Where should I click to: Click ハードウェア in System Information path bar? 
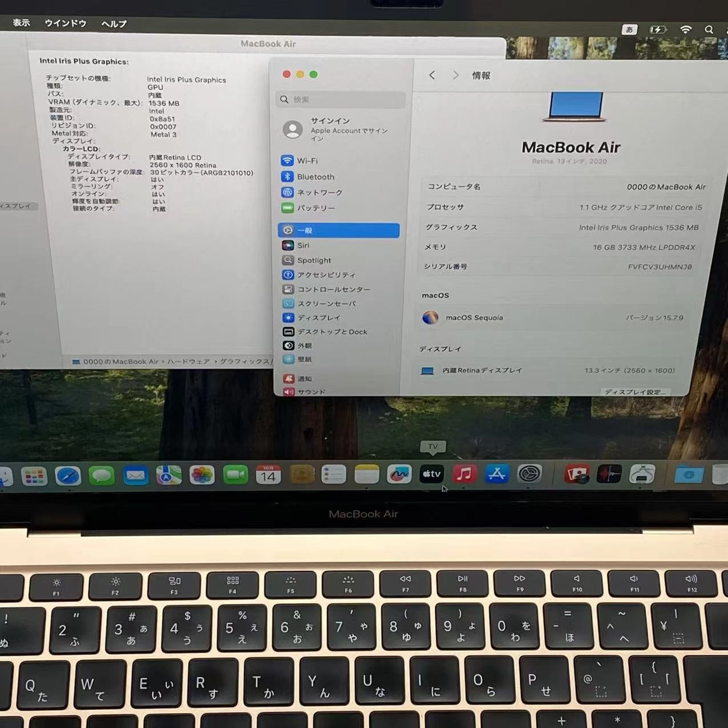[x=188, y=362]
